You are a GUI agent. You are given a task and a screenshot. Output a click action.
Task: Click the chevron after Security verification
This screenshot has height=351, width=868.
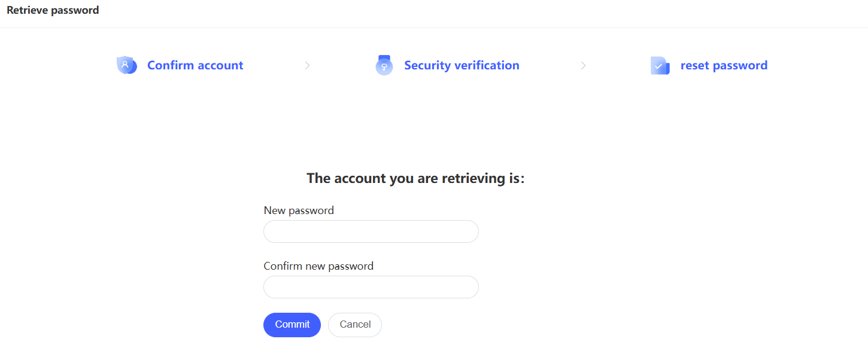583,66
